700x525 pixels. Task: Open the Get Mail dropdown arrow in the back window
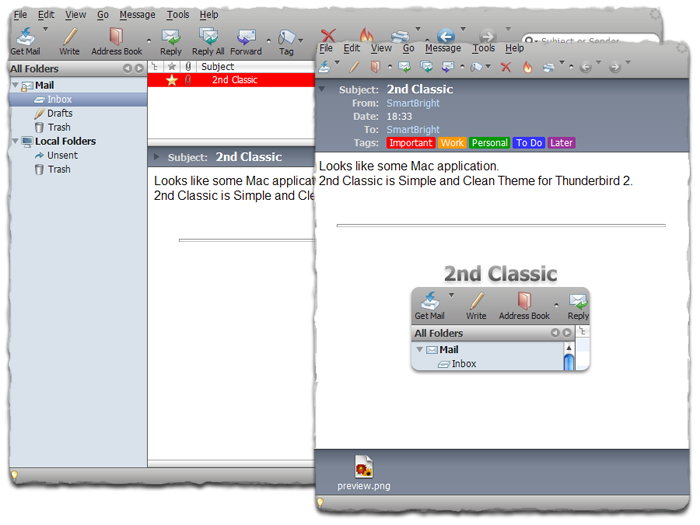46,29
